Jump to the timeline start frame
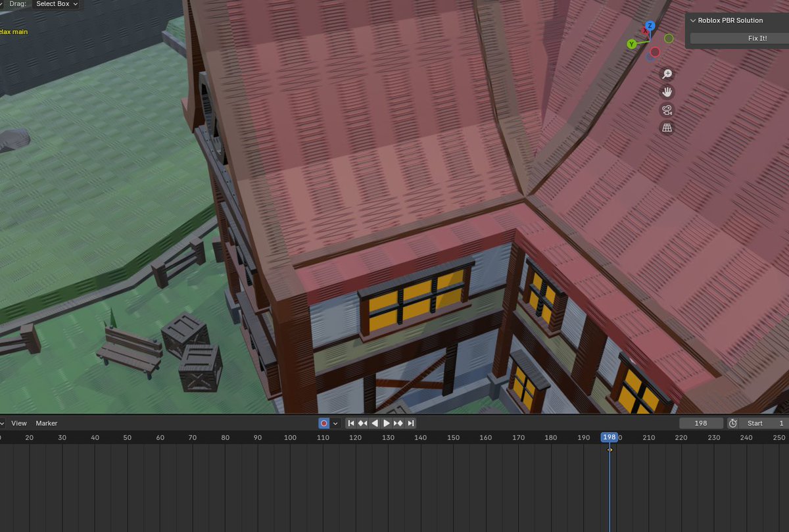Screen dimensions: 789x532 (351, 423)
